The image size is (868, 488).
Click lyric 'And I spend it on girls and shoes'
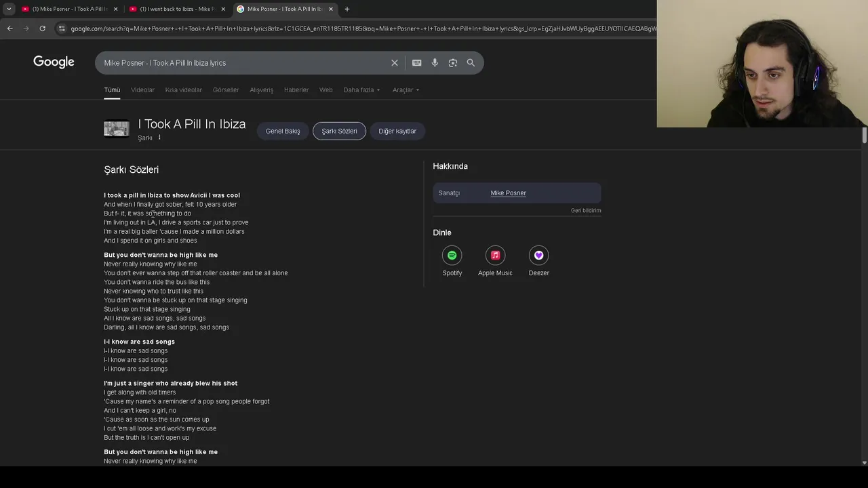pos(151,241)
